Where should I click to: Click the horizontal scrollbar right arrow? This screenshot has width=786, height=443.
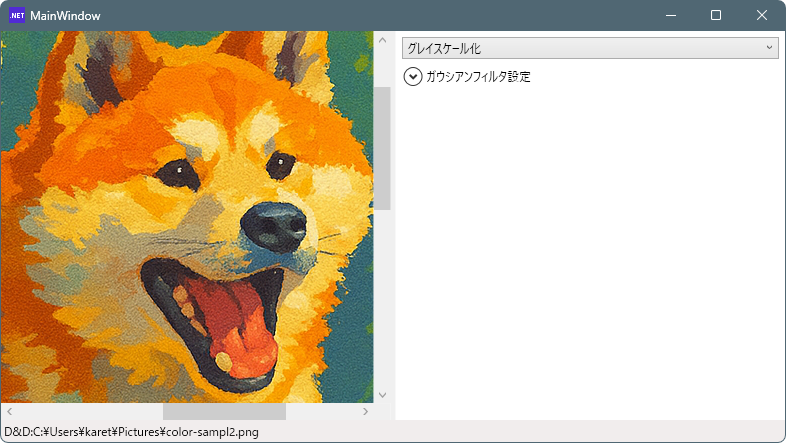(365, 411)
